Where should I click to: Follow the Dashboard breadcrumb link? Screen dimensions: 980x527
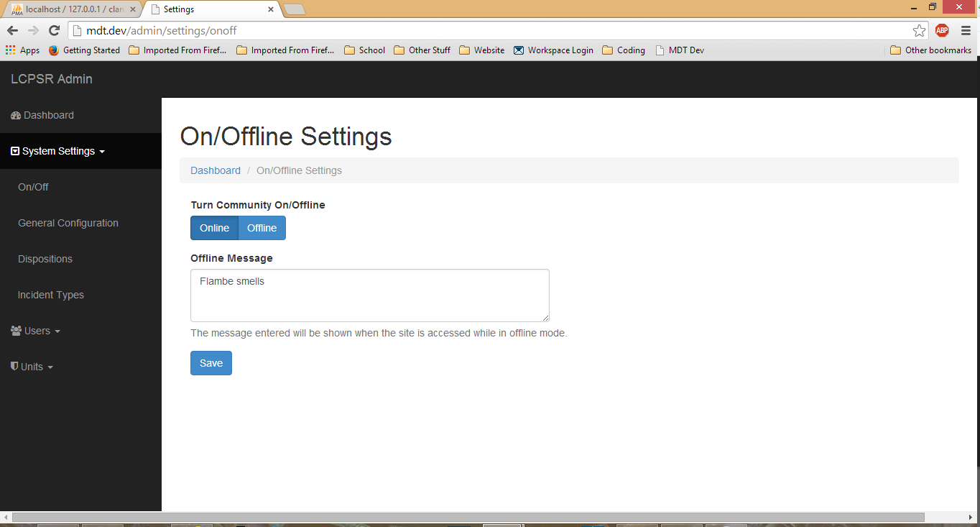(216, 170)
